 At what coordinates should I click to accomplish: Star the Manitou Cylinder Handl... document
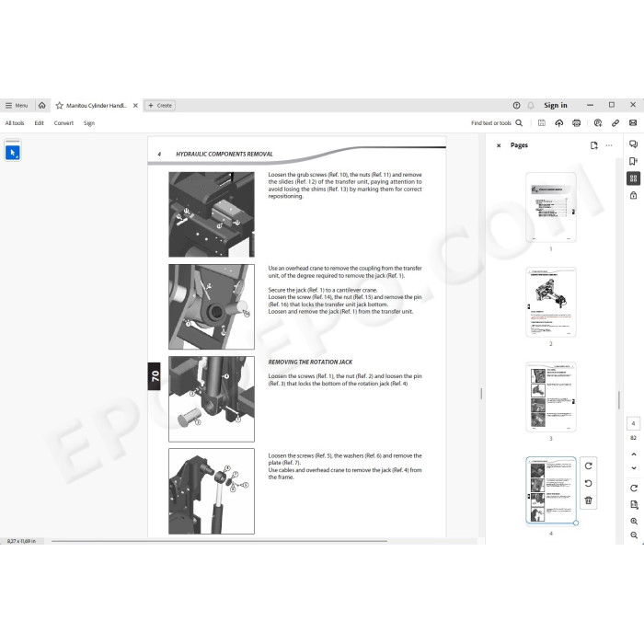click(x=59, y=106)
